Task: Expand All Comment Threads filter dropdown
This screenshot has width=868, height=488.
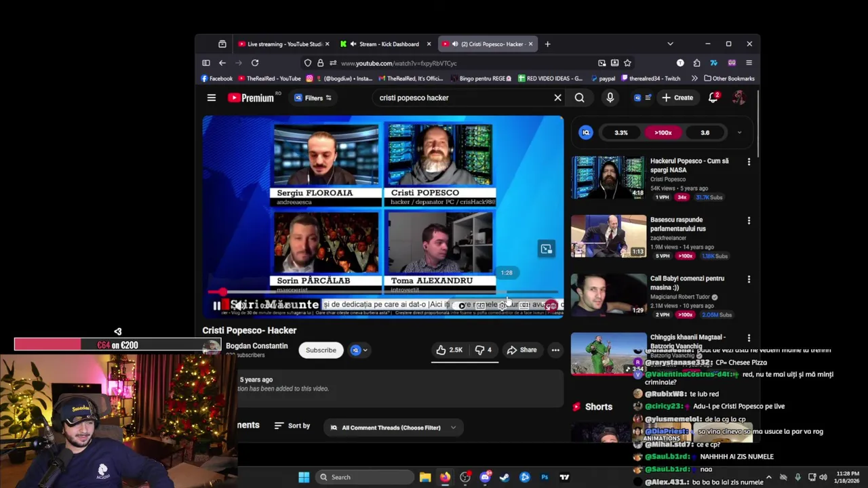Action: [393, 428]
